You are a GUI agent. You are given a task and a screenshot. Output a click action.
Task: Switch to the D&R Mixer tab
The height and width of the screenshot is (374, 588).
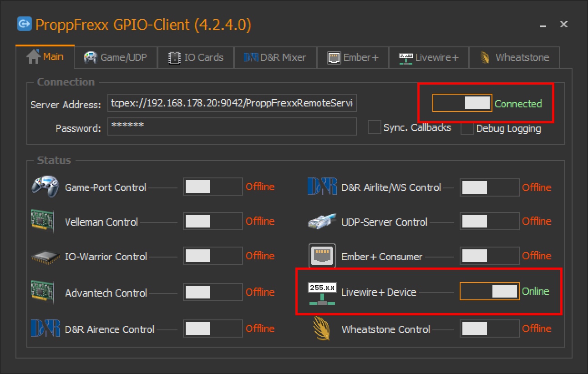click(x=275, y=58)
